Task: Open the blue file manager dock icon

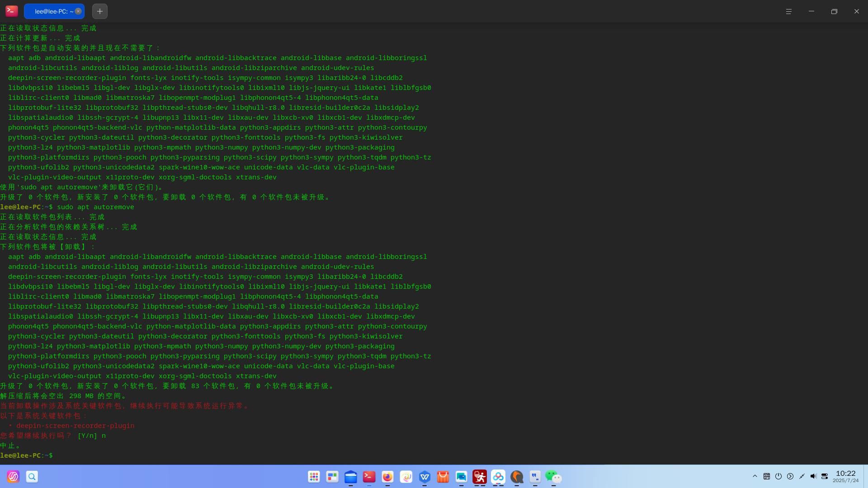Action: (351, 477)
